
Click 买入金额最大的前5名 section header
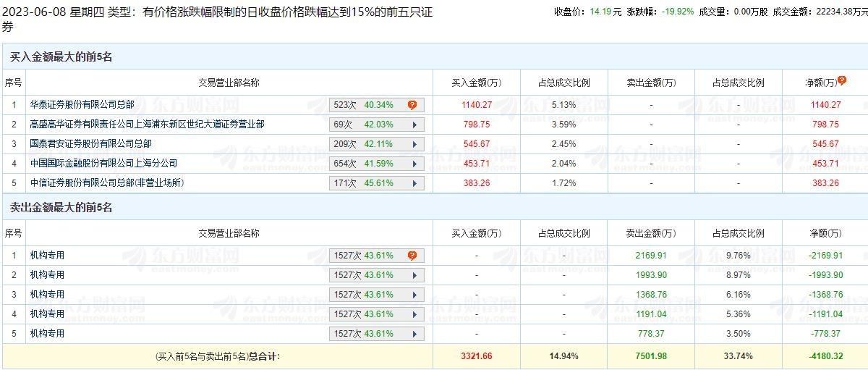click(x=61, y=56)
